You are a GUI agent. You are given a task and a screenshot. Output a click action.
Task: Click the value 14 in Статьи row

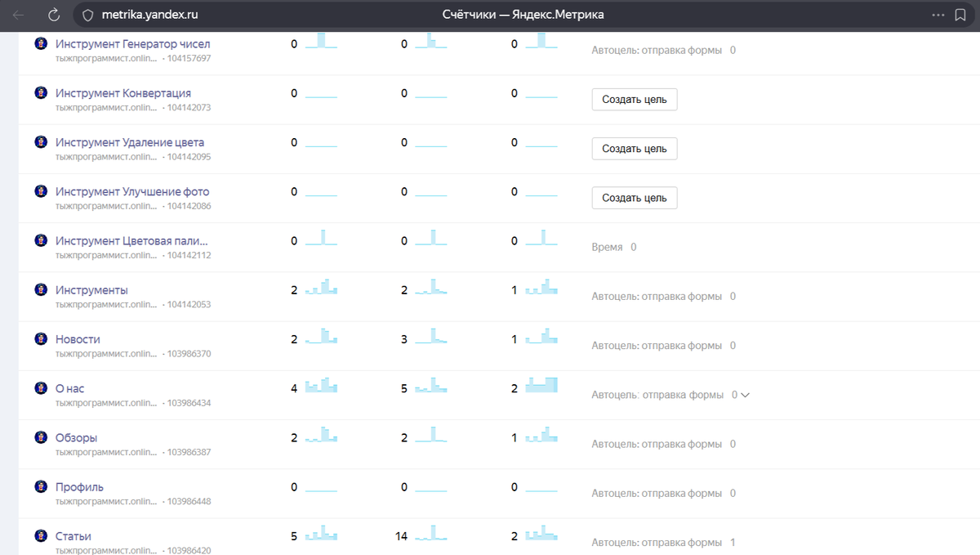click(401, 536)
